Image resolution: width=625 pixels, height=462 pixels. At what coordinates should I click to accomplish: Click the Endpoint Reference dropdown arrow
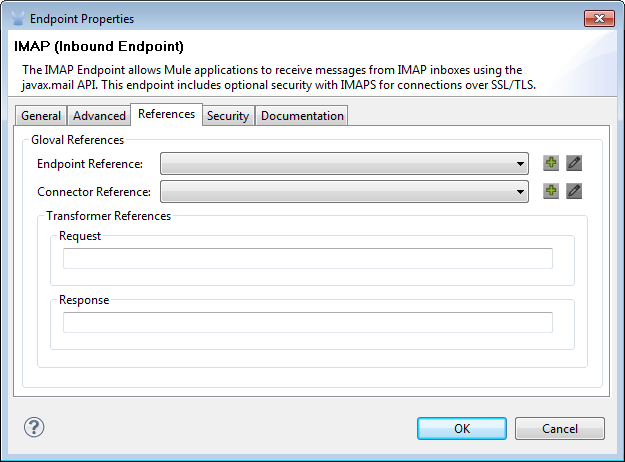(521, 164)
